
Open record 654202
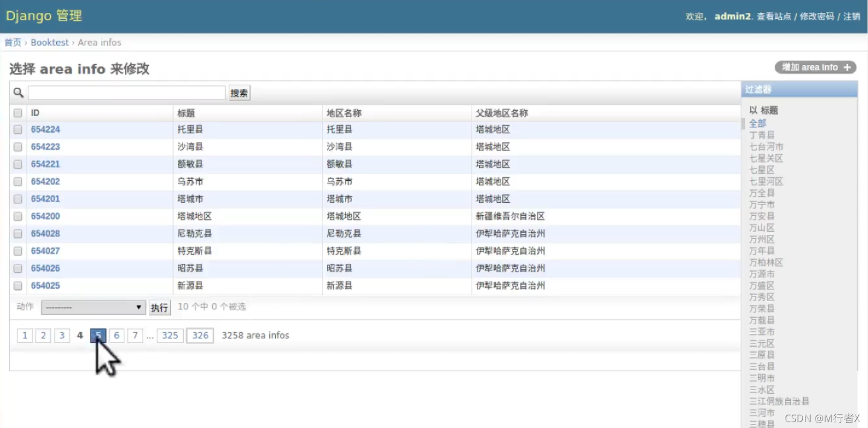[46, 181]
